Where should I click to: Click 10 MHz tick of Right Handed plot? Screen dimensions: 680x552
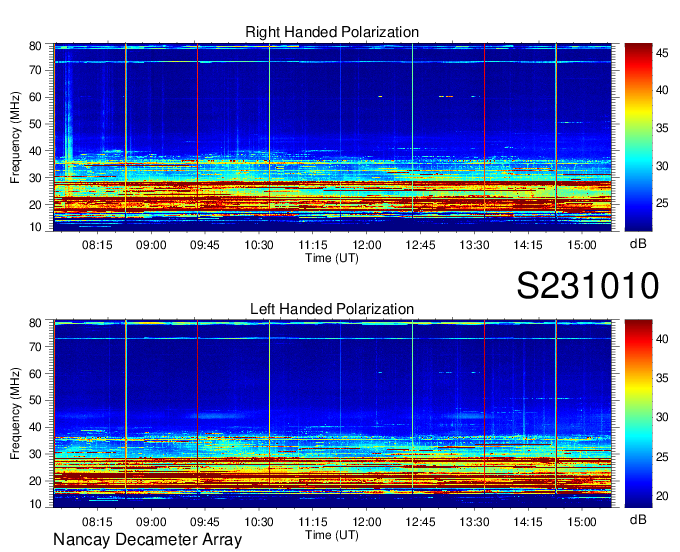click(x=35, y=227)
